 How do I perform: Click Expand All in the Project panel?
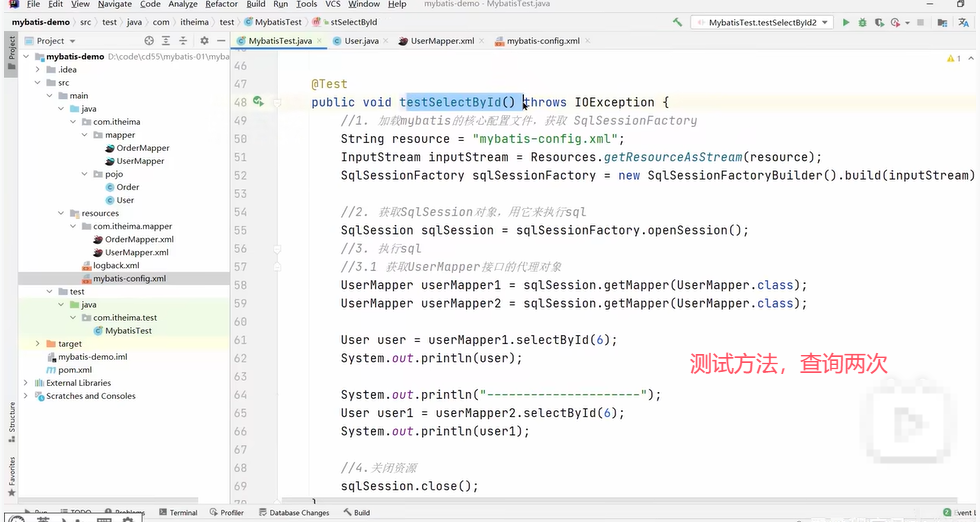(x=166, y=41)
